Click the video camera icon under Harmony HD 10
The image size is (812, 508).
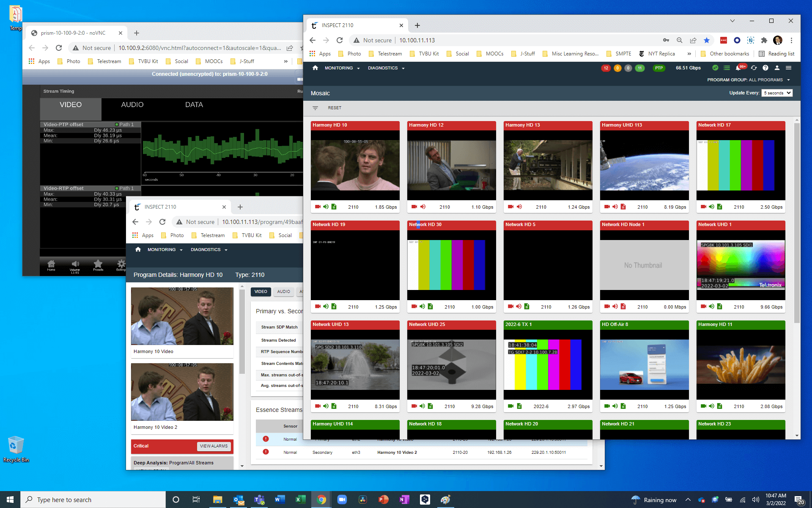pos(318,207)
